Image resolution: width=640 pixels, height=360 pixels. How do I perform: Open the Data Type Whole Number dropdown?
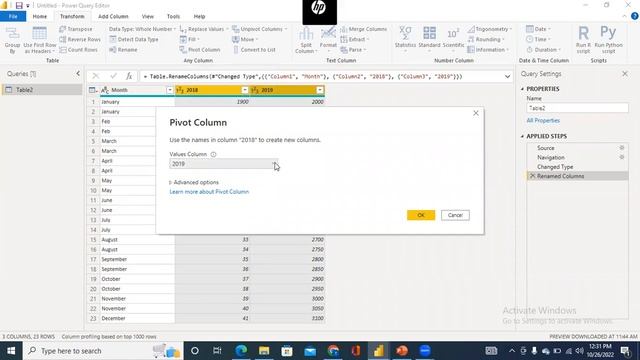(x=142, y=29)
